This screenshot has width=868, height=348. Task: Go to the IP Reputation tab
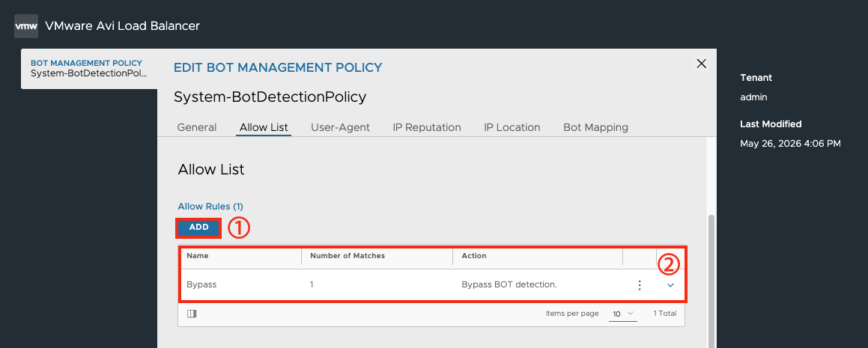(427, 127)
